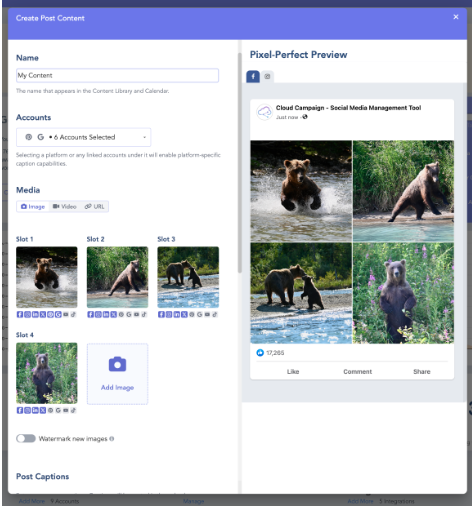The image size is (472, 506).
Task: Toggle Facebook icon under Slot 1
Action: click(20, 314)
